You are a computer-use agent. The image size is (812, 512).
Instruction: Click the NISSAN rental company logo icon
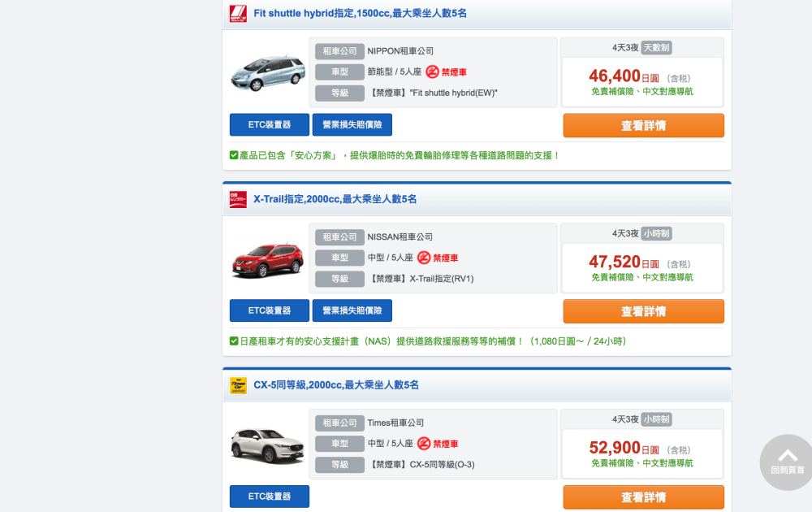coord(238,199)
